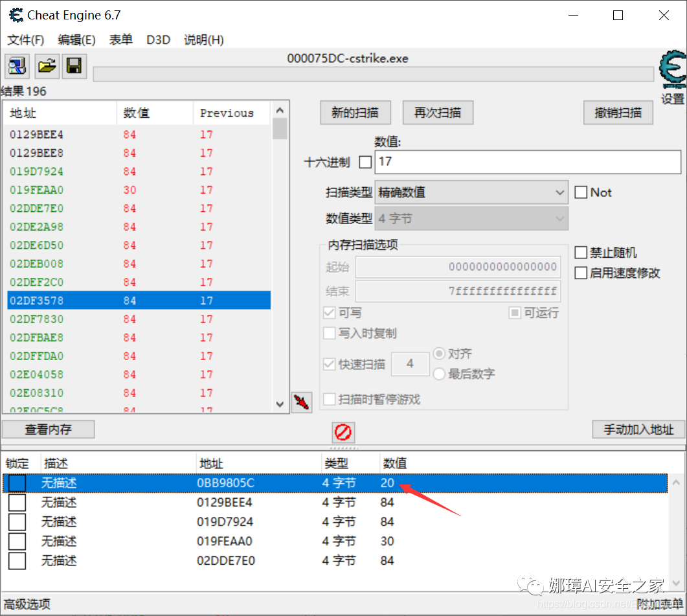The height and width of the screenshot is (616, 687).
Task: Toggle 写入时复制 checkbox
Action: (329, 333)
